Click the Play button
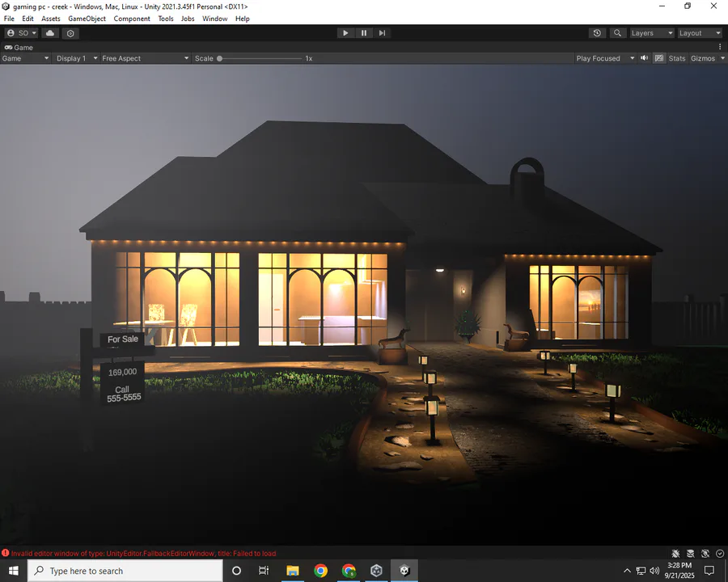This screenshot has height=582, width=728. [345, 33]
